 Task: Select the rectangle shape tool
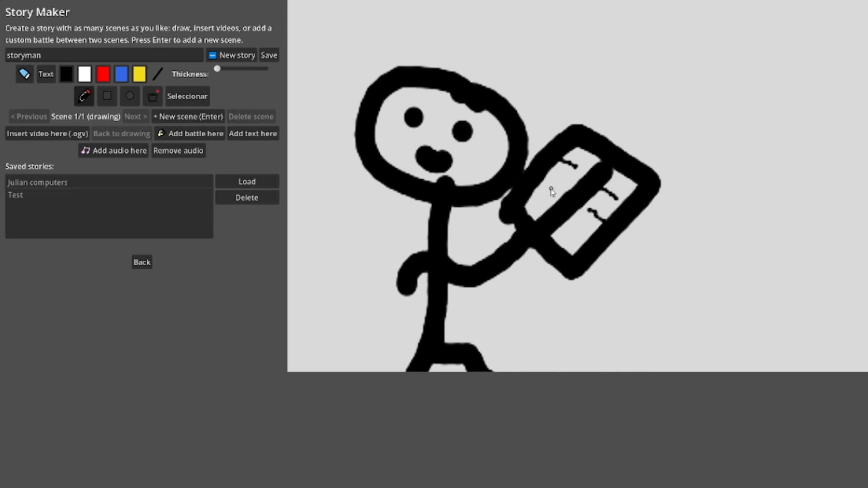pyautogui.click(x=107, y=96)
